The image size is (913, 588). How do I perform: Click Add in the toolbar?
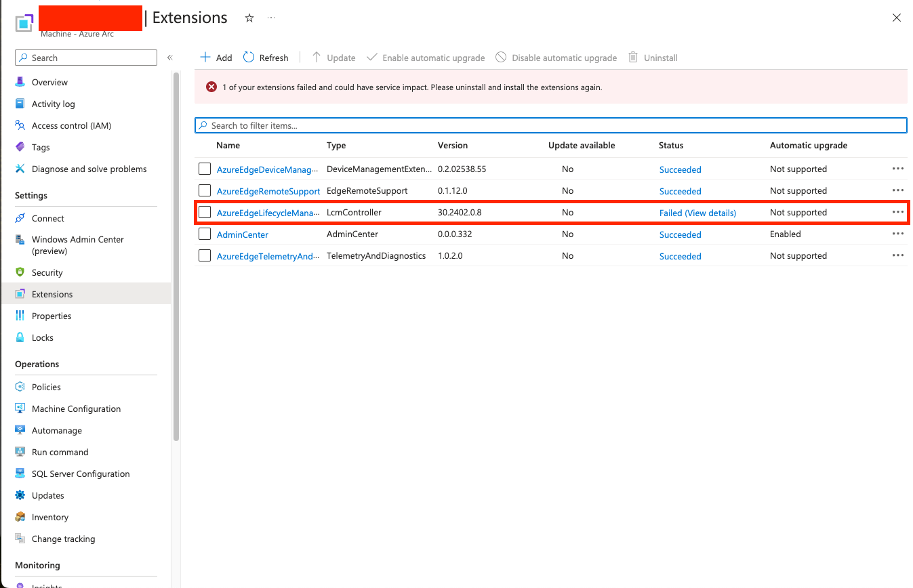coord(216,58)
